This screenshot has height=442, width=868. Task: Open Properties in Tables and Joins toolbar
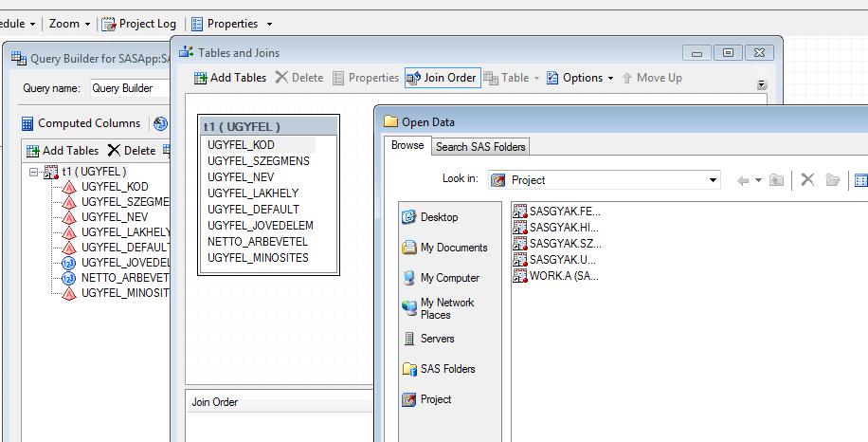click(x=366, y=78)
